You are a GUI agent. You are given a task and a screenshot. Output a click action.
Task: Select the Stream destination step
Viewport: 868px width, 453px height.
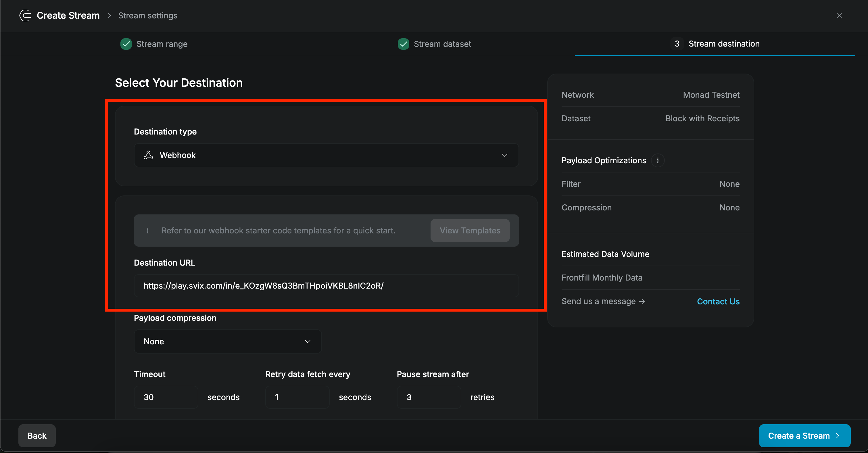coord(715,44)
